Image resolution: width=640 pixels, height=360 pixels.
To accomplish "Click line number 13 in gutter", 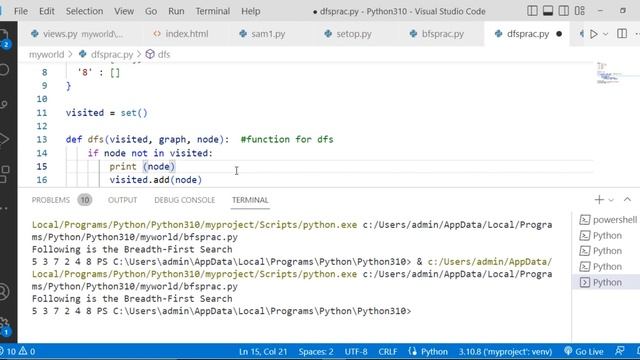I will (42, 140).
